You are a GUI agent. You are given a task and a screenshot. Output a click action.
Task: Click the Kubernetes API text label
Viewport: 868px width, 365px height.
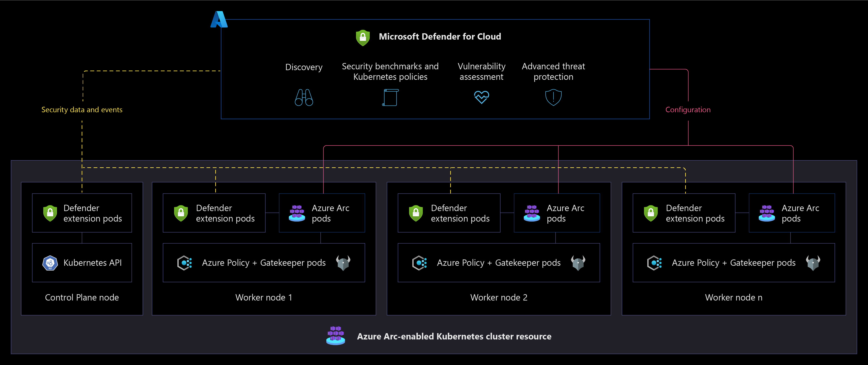coord(93,263)
